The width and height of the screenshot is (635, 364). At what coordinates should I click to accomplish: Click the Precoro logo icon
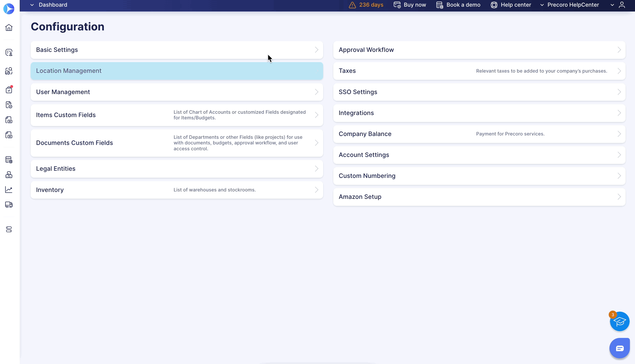click(9, 9)
